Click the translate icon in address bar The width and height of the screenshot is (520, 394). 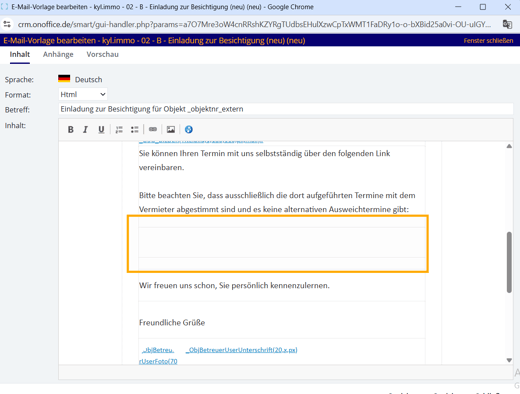pos(507,24)
